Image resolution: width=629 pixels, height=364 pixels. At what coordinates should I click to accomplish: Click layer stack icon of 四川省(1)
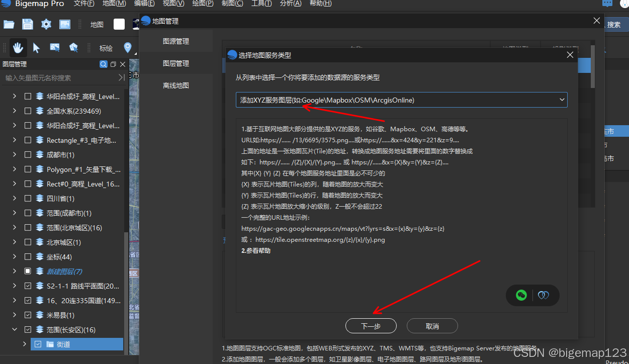39,199
